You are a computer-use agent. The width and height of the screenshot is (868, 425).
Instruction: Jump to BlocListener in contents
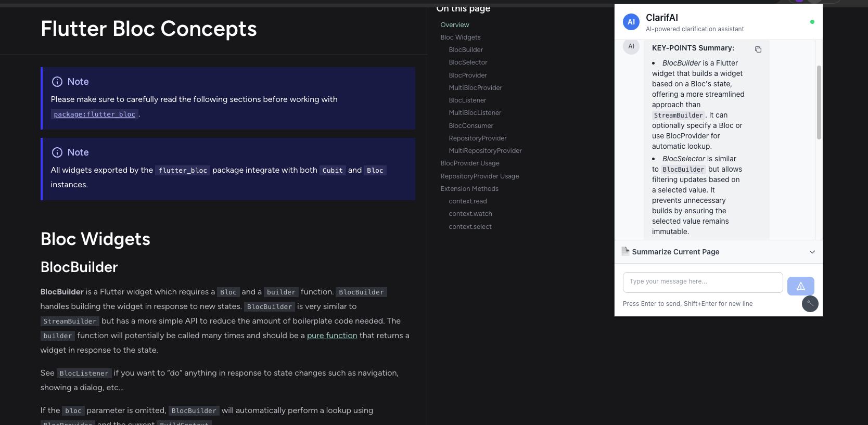(467, 100)
